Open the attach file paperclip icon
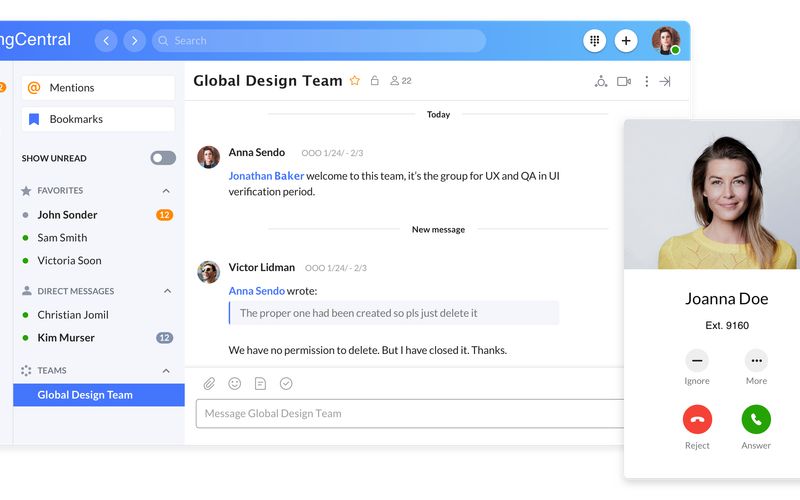Screen dimensions: 800x500 tap(209, 383)
